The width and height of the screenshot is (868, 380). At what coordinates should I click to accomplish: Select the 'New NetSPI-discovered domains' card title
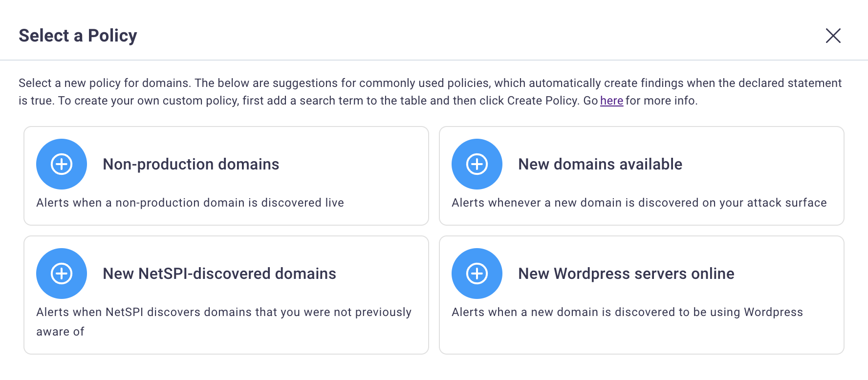click(219, 274)
